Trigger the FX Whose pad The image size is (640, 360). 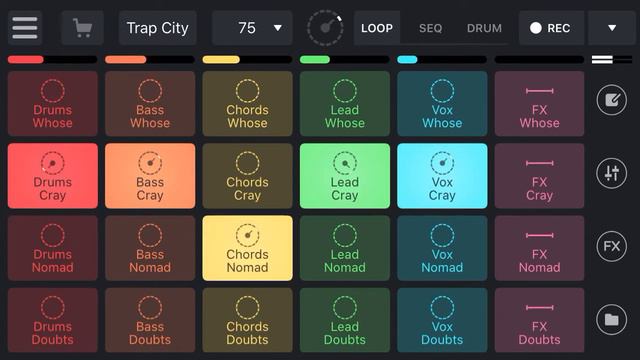click(540, 104)
